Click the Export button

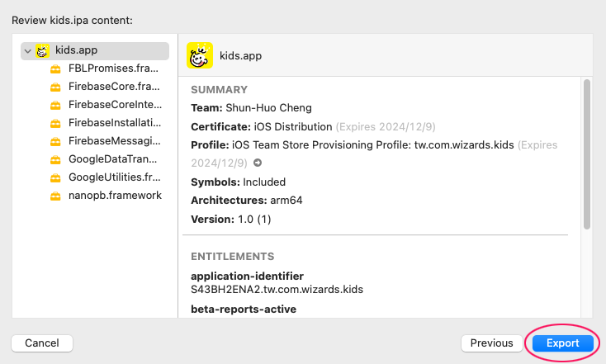(563, 343)
